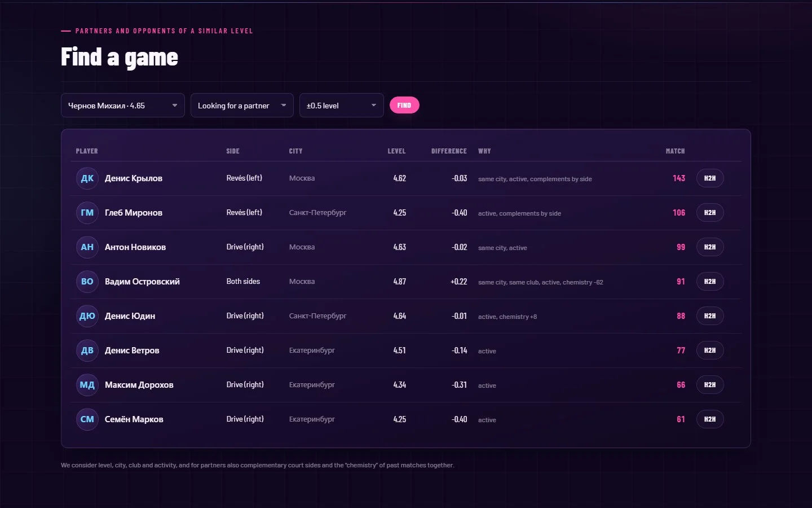
Task: Click the MATCH column header
Action: click(675, 151)
